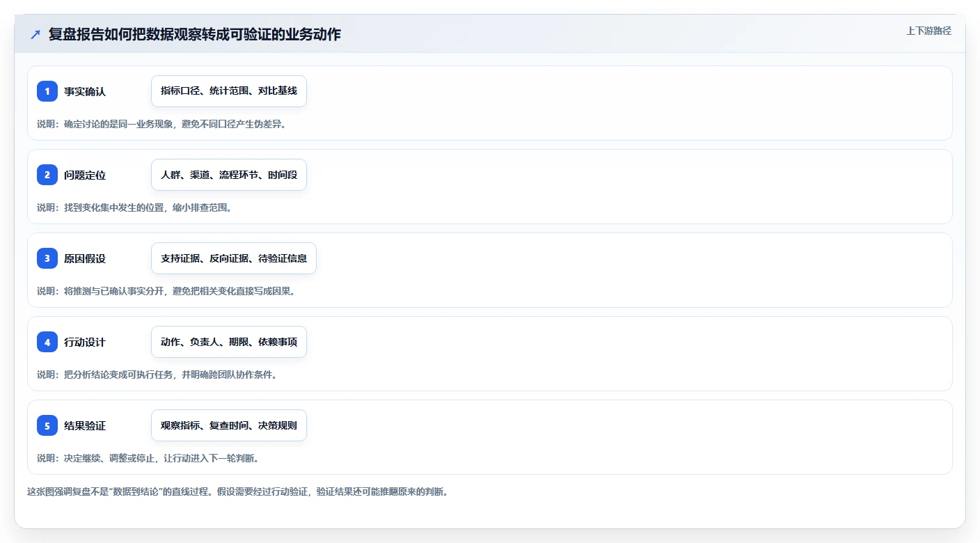Select the 上下游路径 label at top right

928,31
